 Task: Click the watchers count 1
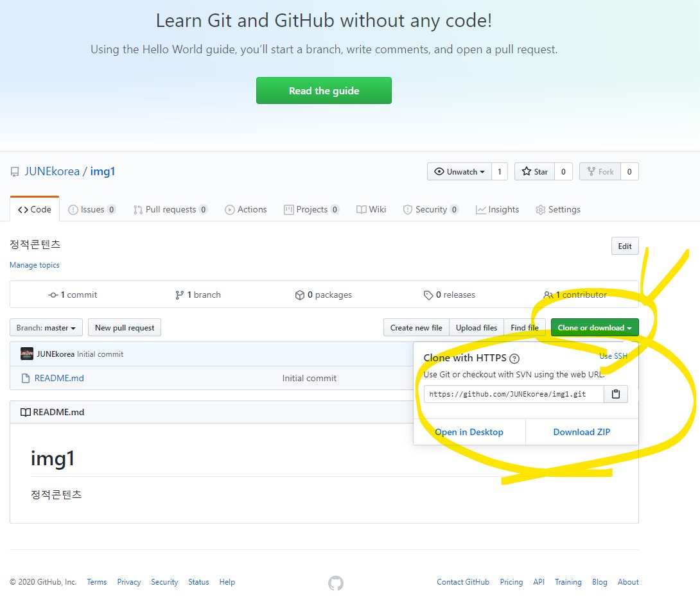pos(500,172)
